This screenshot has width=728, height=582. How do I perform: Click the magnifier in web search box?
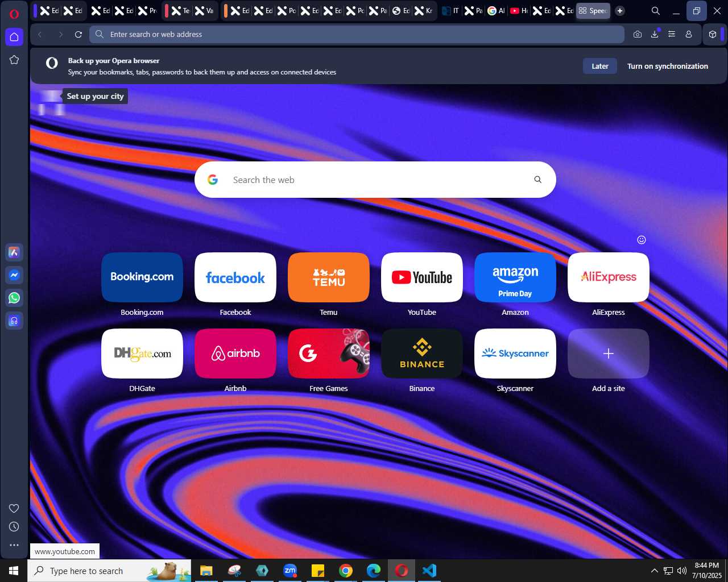tap(537, 180)
